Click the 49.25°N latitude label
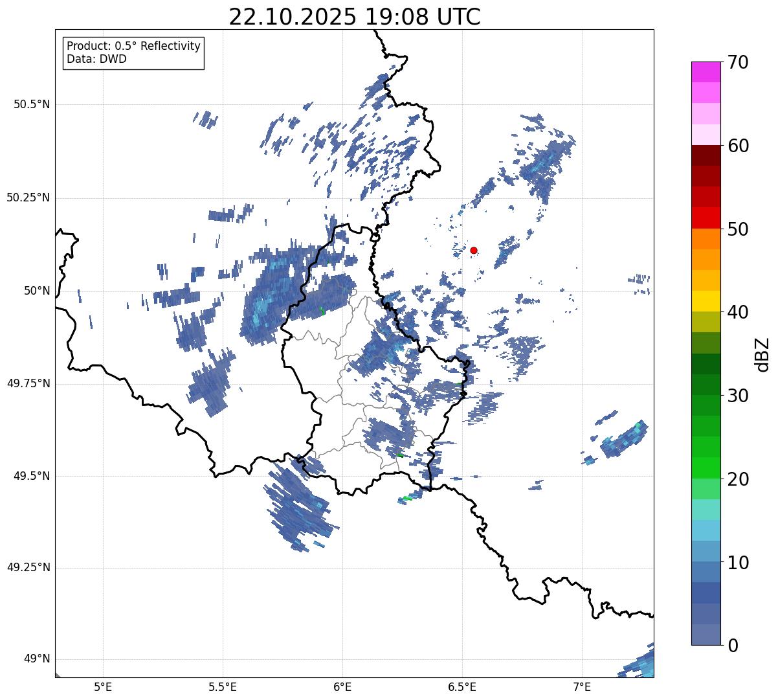 click(x=28, y=567)
